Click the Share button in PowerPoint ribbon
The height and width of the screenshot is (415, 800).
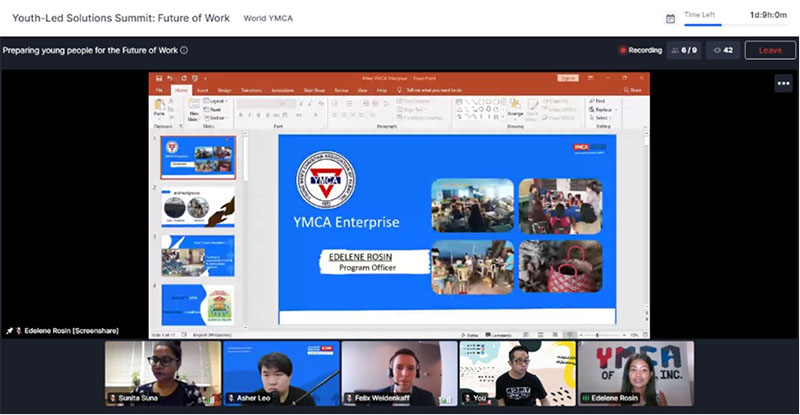coord(633,90)
